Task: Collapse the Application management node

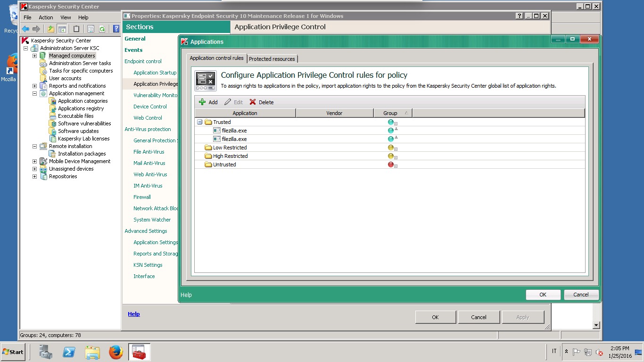Action: point(34,93)
